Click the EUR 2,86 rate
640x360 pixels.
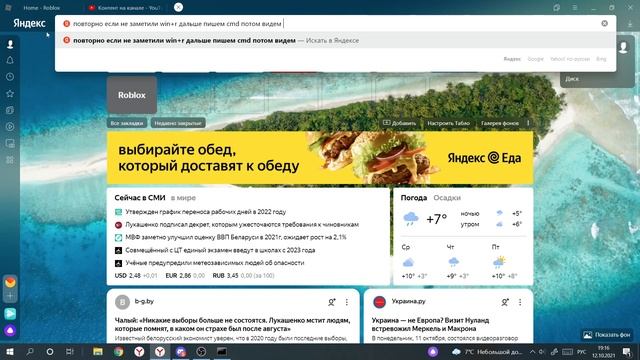coord(185,276)
